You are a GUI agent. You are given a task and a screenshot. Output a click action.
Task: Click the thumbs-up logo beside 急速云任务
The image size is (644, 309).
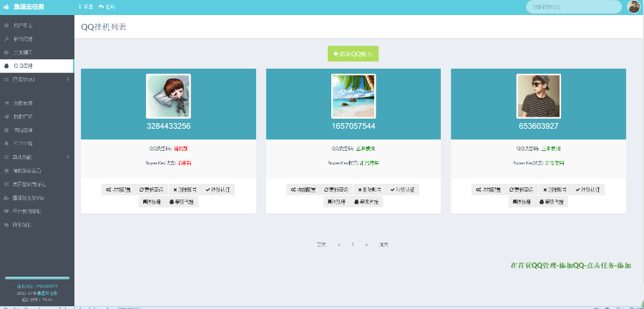click(x=6, y=7)
